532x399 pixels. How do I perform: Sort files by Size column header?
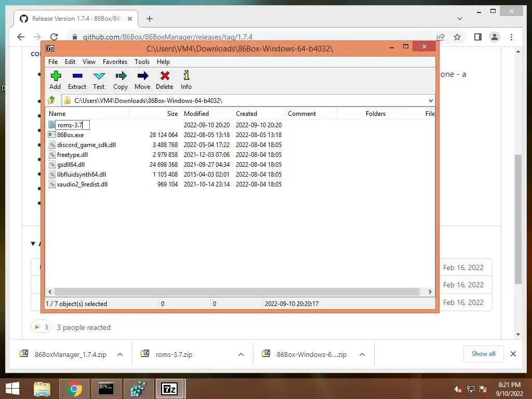click(x=154, y=114)
